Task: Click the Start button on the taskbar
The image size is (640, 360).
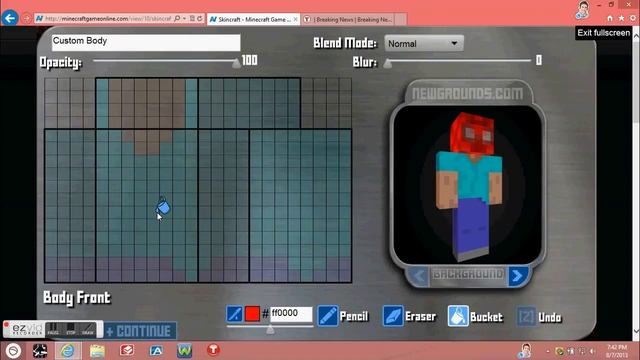Action: click(13, 351)
